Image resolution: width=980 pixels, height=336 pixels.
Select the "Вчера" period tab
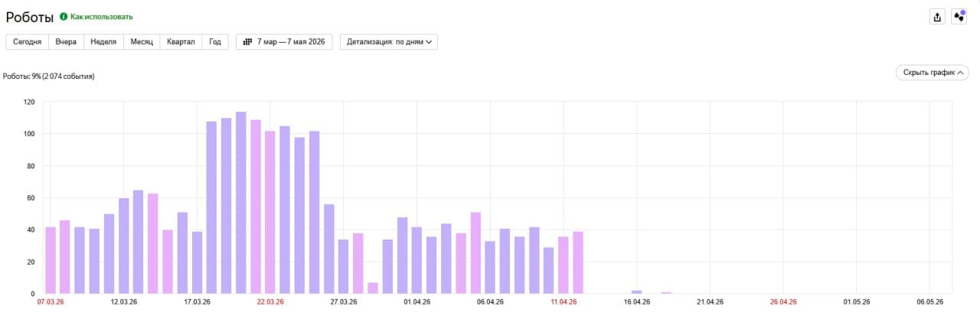pyautogui.click(x=66, y=42)
